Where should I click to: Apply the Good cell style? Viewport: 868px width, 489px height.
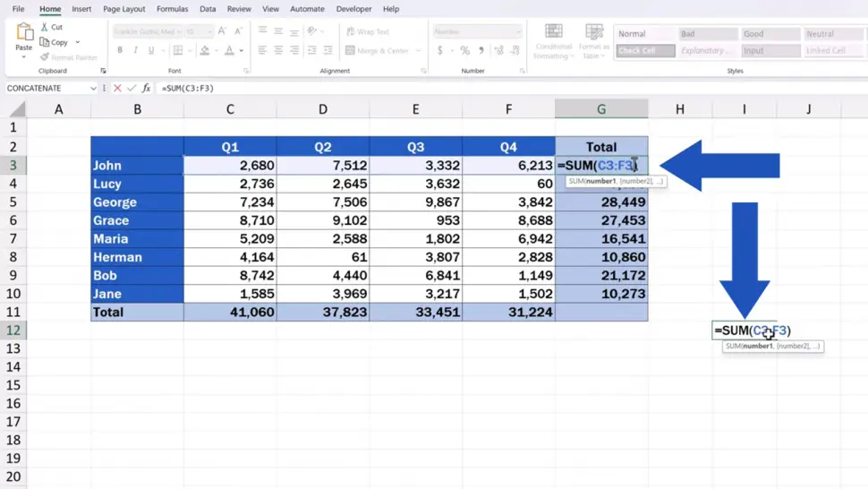pos(770,34)
